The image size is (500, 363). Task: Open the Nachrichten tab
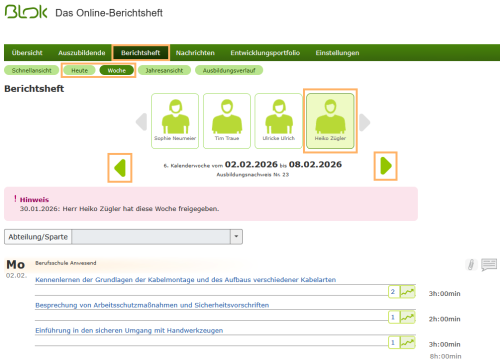(x=195, y=53)
